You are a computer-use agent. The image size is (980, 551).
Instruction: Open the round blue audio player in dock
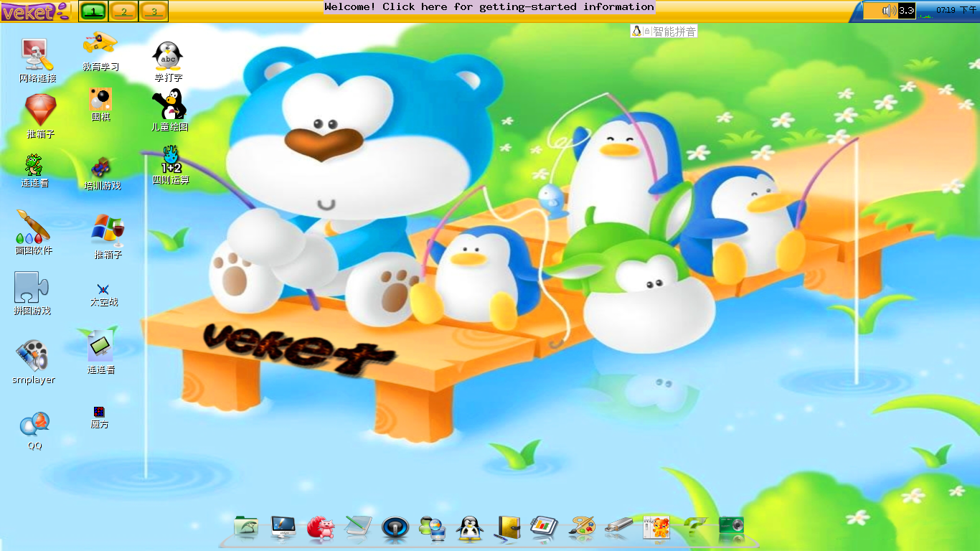click(x=395, y=528)
